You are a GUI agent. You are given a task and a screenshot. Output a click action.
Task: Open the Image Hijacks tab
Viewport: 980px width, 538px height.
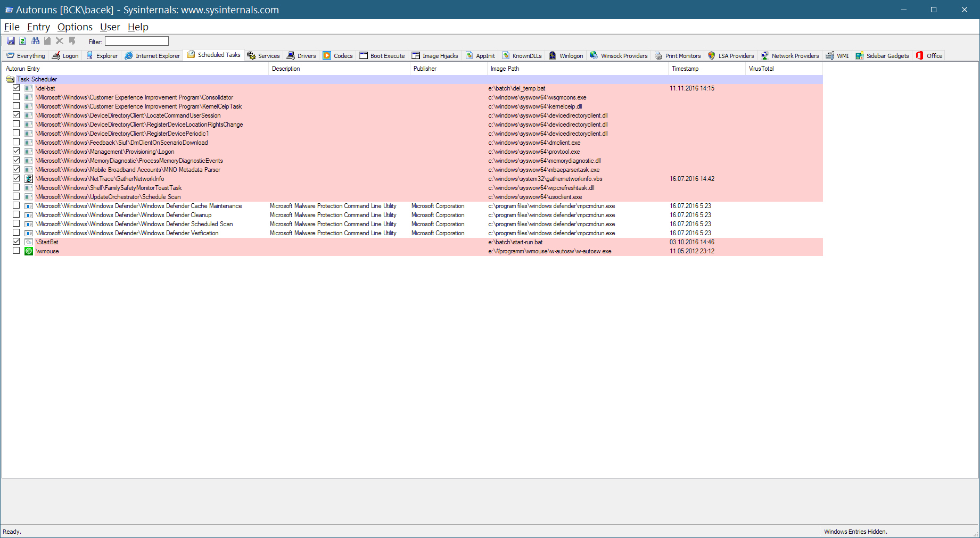pos(435,56)
